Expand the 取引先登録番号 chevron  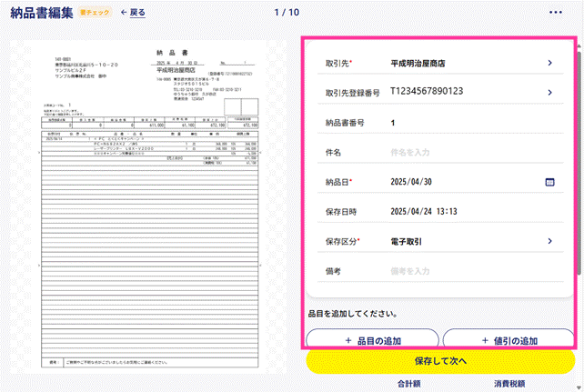coord(549,93)
